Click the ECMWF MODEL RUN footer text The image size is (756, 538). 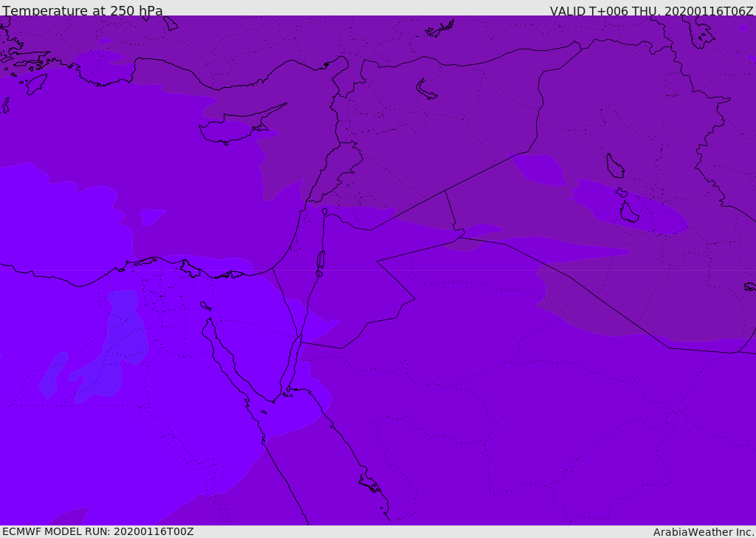[97, 531]
